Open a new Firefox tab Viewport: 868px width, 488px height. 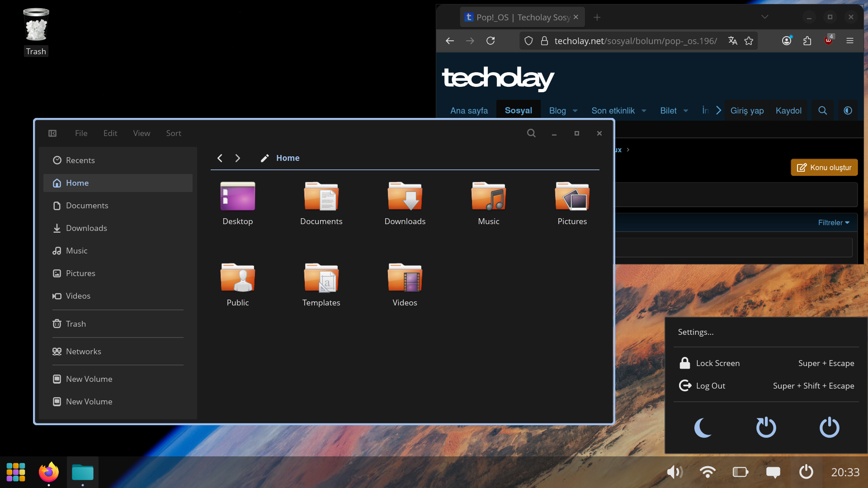coord(597,17)
